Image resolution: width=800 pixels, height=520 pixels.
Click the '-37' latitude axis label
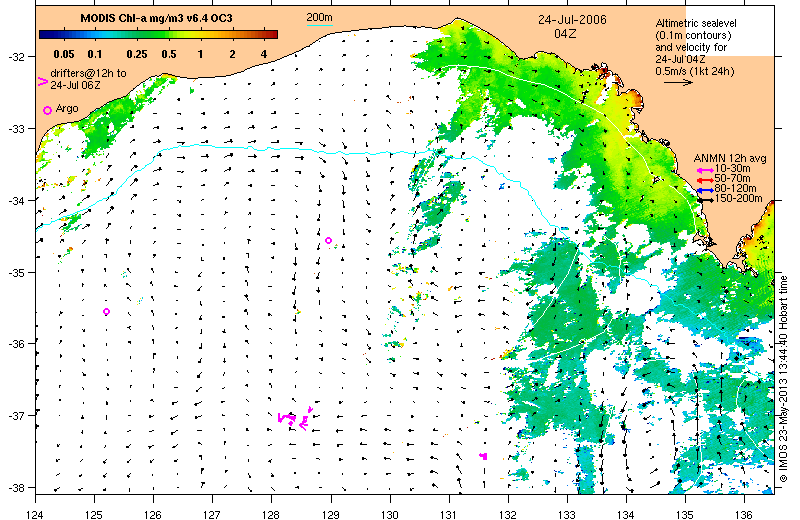[x=15, y=416]
